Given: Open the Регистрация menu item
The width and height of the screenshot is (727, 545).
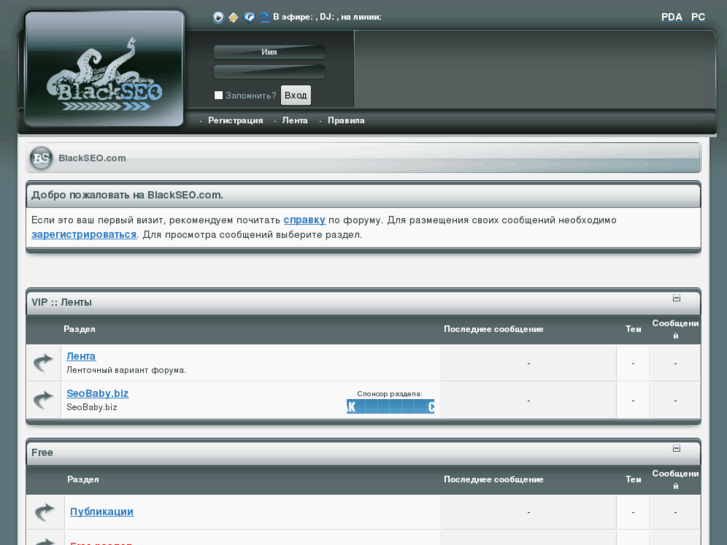Looking at the screenshot, I should point(236,121).
